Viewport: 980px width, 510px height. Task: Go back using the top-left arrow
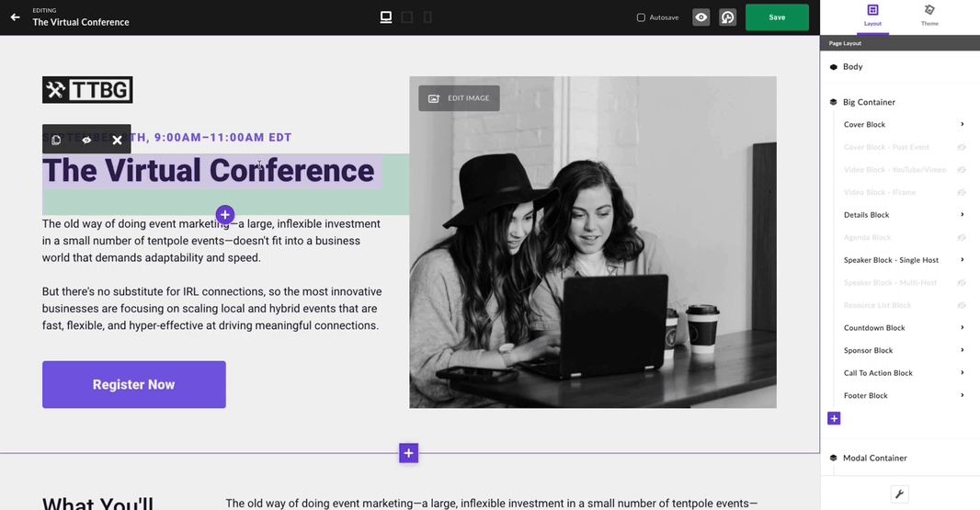[15, 17]
